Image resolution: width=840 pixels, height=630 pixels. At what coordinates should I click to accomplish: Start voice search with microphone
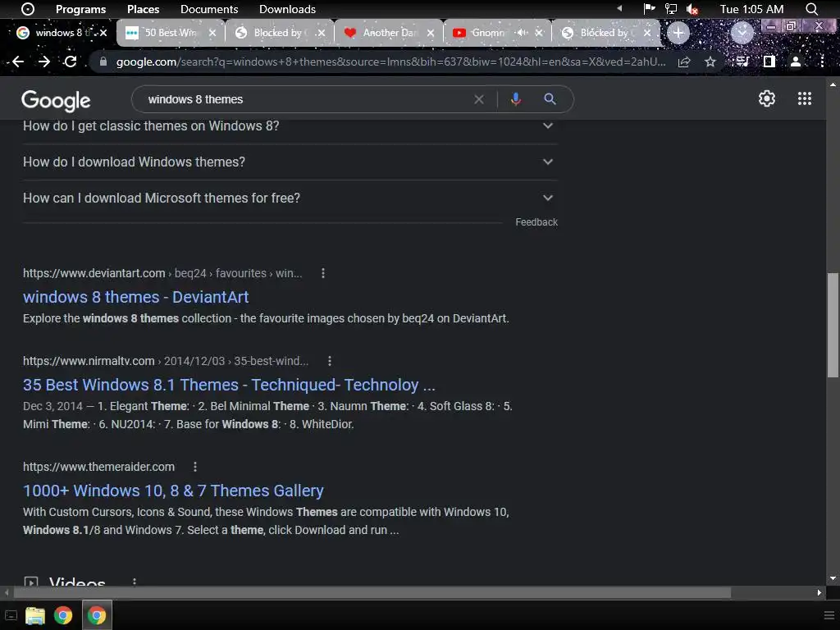tap(515, 99)
